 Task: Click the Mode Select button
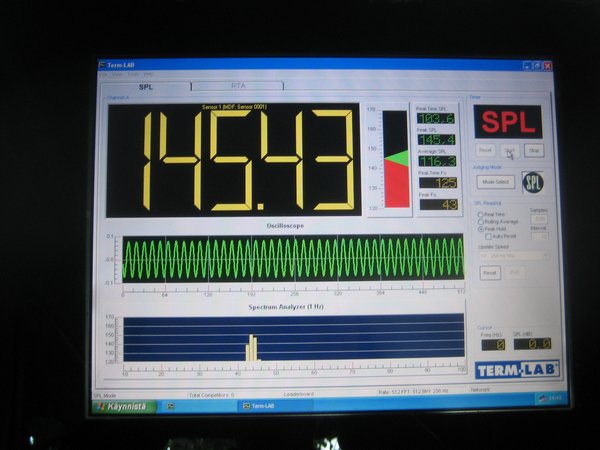click(x=496, y=182)
